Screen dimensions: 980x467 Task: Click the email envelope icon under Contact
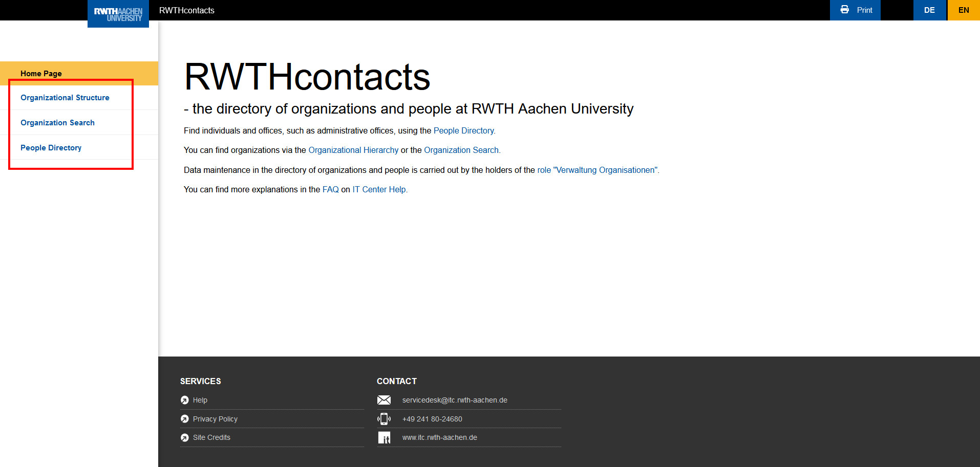[384, 399]
